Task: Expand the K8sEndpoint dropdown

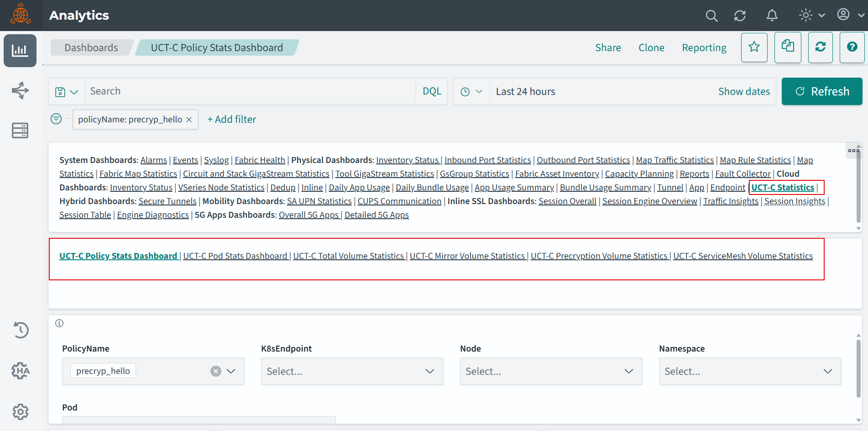Action: (429, 371)
